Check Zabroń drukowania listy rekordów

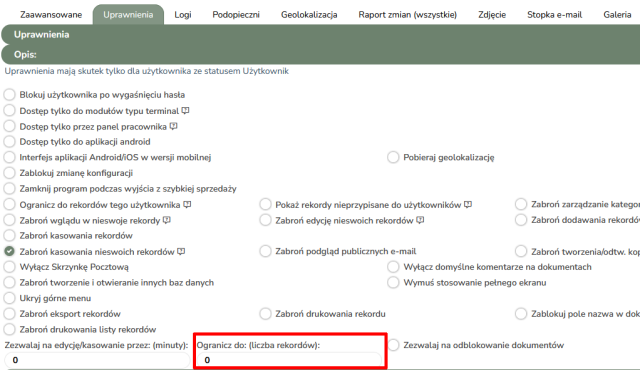click(x=9, y=329)
